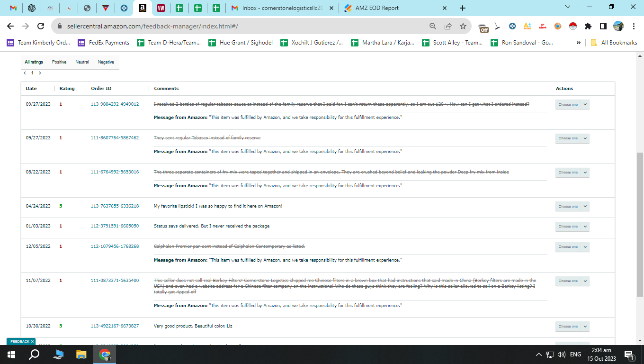This screenshot has width=644, height=364.
Task: Click the zoom magnifier in address bar
Action: pyautogui.click(x=433, y=27)
